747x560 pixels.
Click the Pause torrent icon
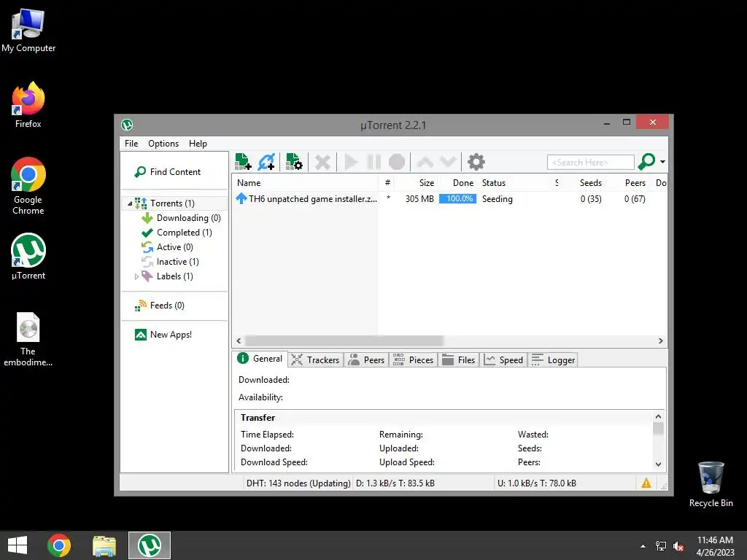[374, 163]
